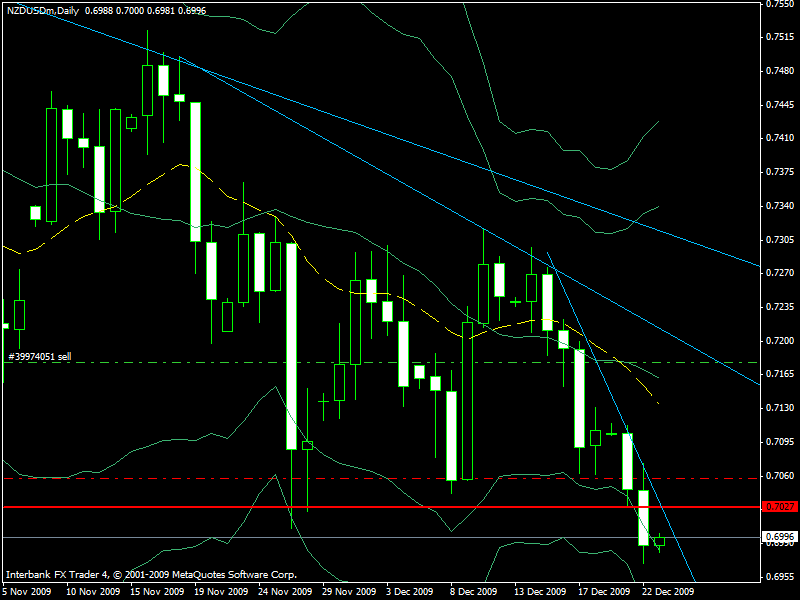Screen dimensions: 800x600
Task: Click the 17 Dec 2009 date label
Action: tap(602, 591)
